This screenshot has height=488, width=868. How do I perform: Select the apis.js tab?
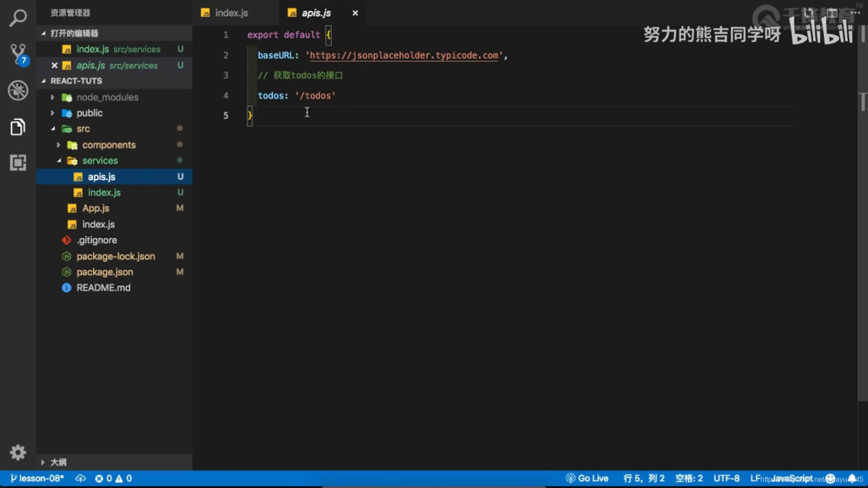point(316,13)
